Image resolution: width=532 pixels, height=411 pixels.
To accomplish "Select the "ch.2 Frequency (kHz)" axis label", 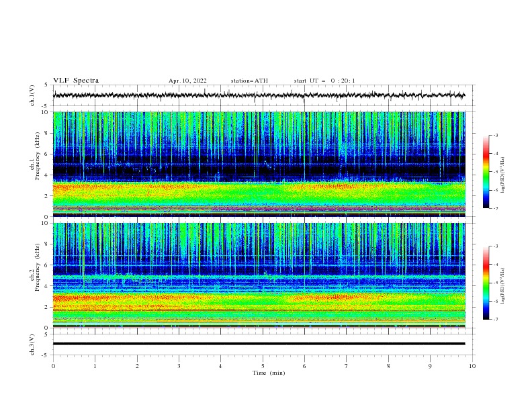I will (x=35, y=267).
